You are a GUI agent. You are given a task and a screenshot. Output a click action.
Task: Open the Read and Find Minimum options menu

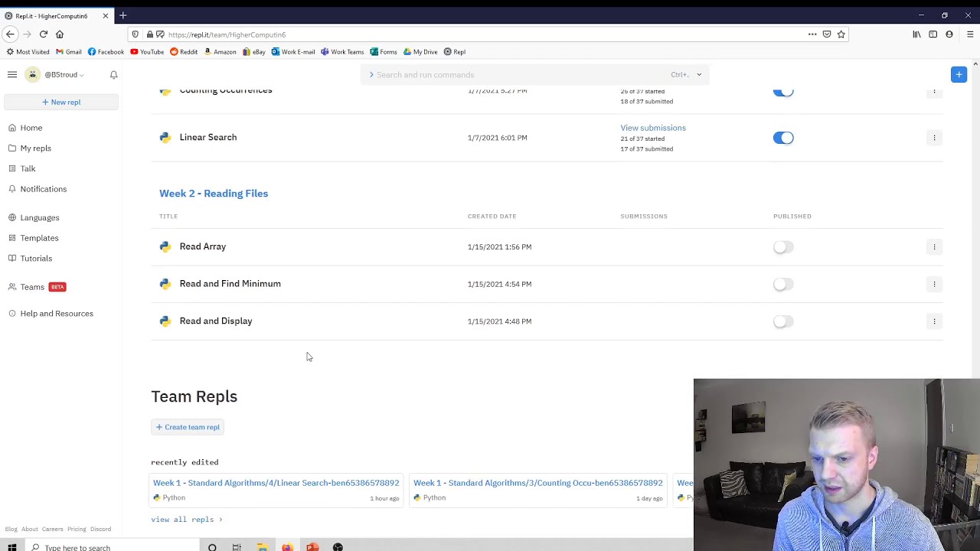[x=934, y=284]
